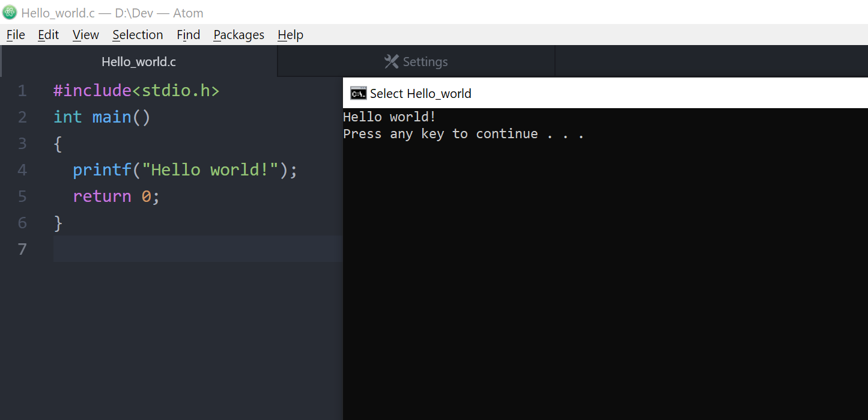This screenshot has height=420, width=868.
Task: Click the return 0 statement
Action: [115, 196]
